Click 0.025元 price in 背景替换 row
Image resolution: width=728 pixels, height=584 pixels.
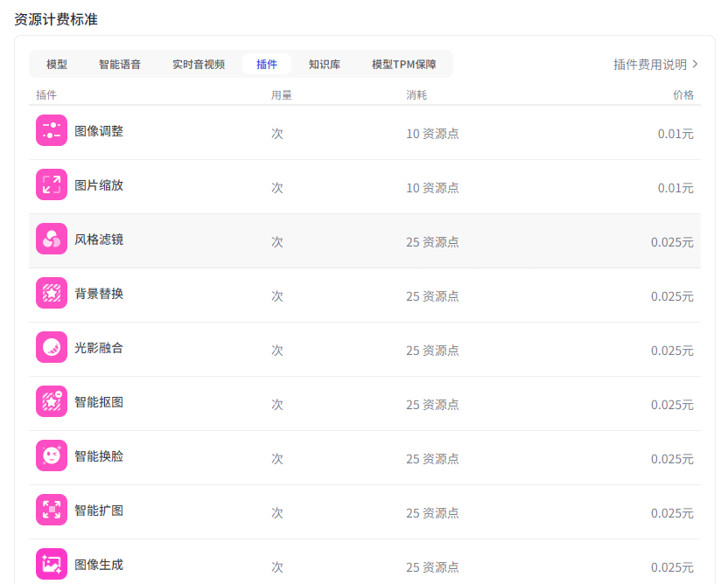click(x=672, y=297)
